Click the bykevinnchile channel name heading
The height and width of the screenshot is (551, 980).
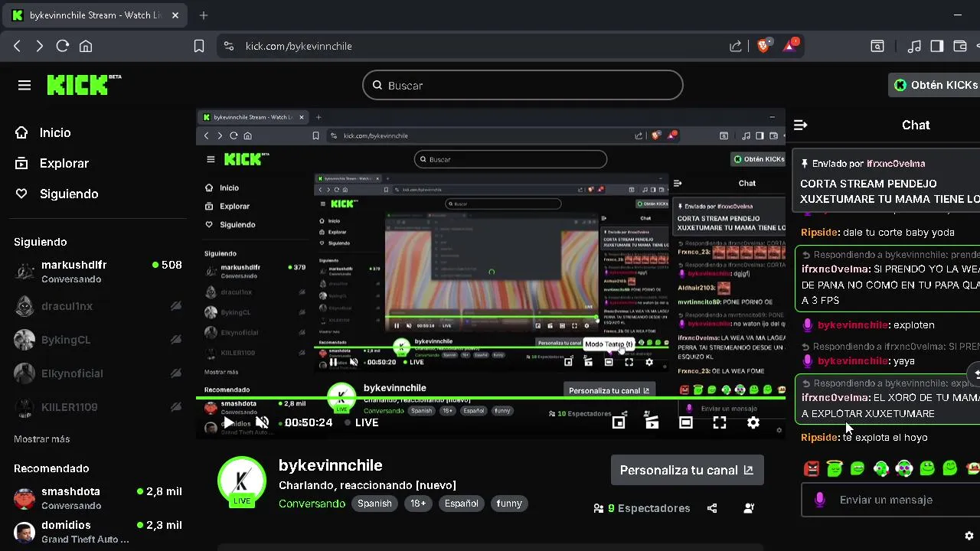[331, 465]
